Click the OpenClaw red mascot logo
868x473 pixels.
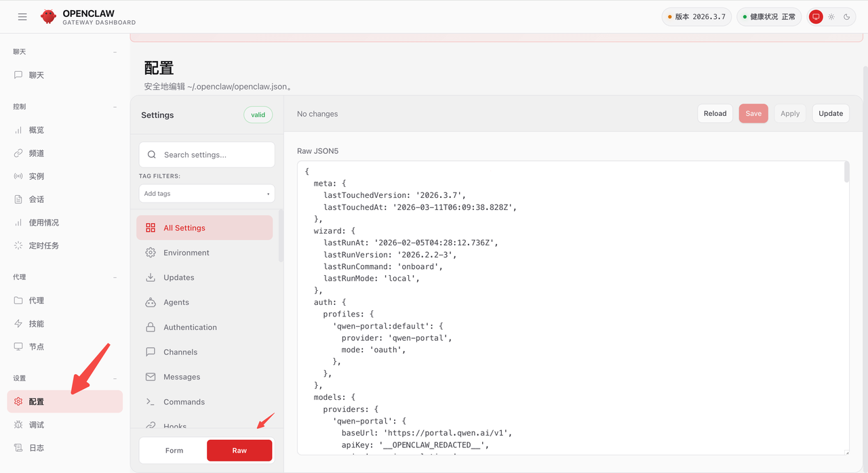point(48,17)
